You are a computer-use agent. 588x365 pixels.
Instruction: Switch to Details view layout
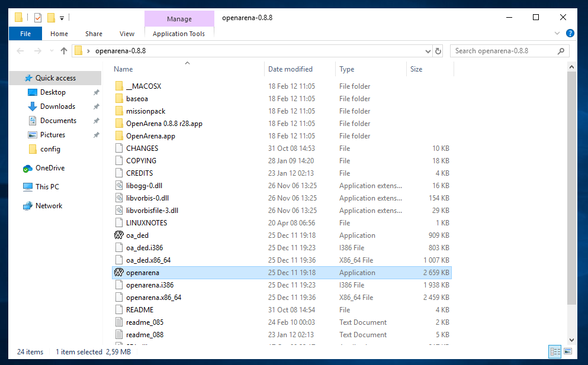point(555,351)
